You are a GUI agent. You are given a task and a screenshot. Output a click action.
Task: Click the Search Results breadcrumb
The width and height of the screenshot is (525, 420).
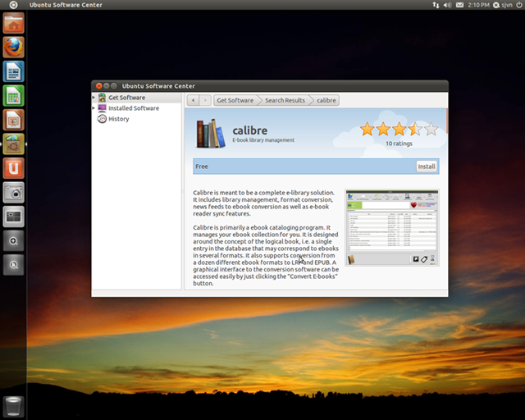pyautogui.click(x=285, y=100)
